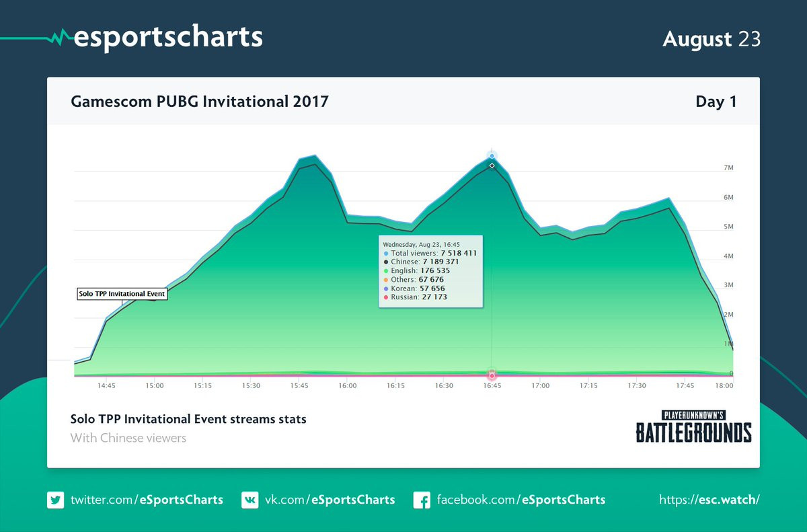This screenshot has width=807, height=532.
Task: Click the 16:00 time axis label
Action: coord(347,386)
